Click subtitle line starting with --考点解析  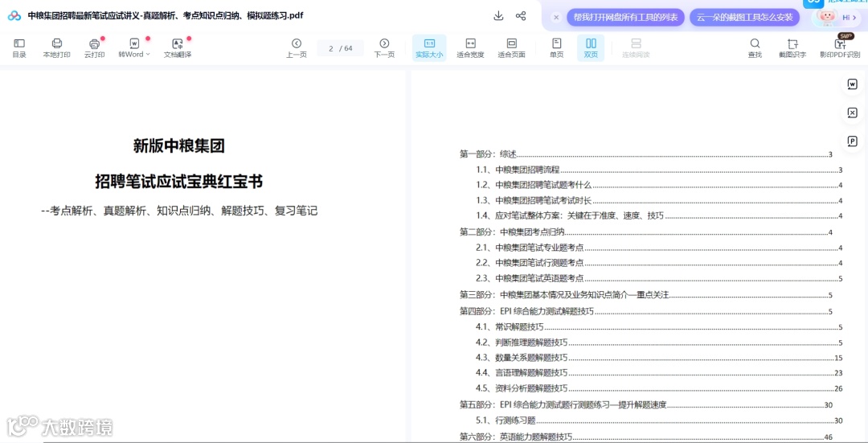coord(178,211)
